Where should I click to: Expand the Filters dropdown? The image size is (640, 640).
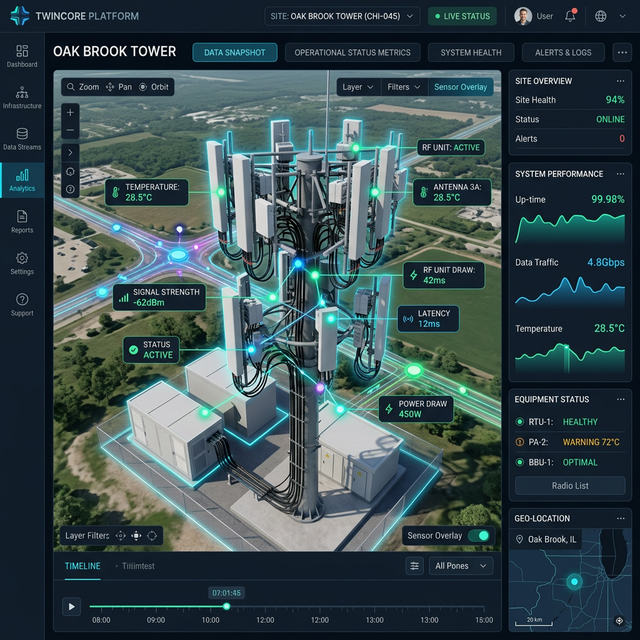pyautogui.click(x=404, y=87)
